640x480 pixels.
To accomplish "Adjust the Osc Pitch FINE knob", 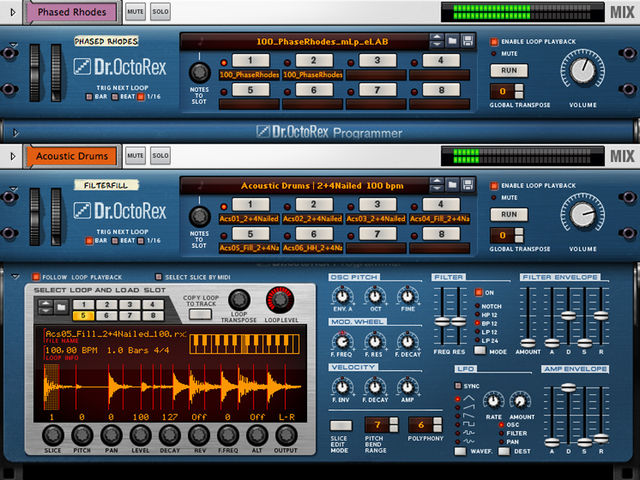I will (407, 295).
